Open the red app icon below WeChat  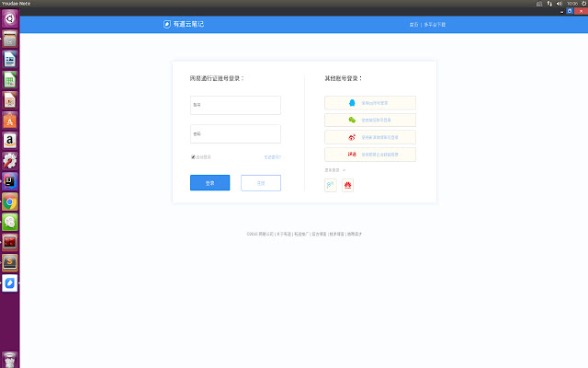tap(10, 243)
